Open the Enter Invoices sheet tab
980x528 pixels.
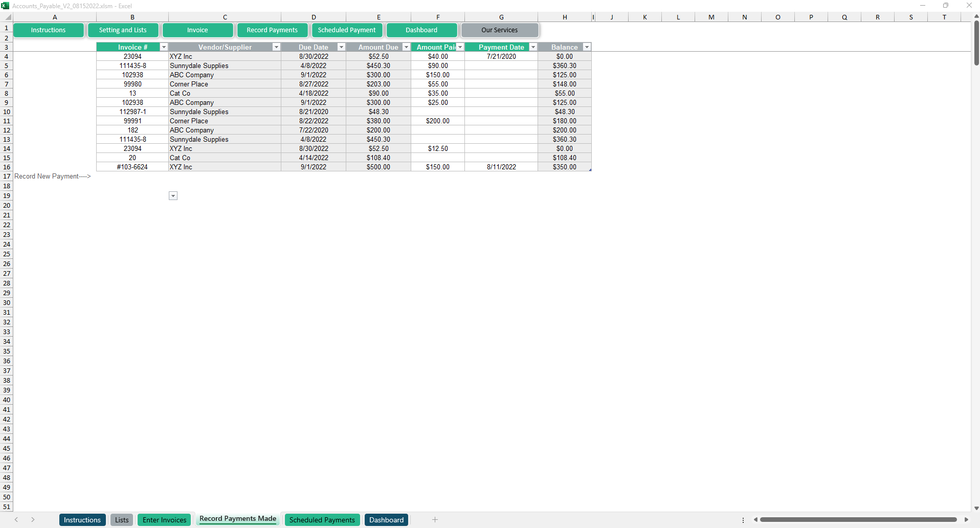(164, 520)
